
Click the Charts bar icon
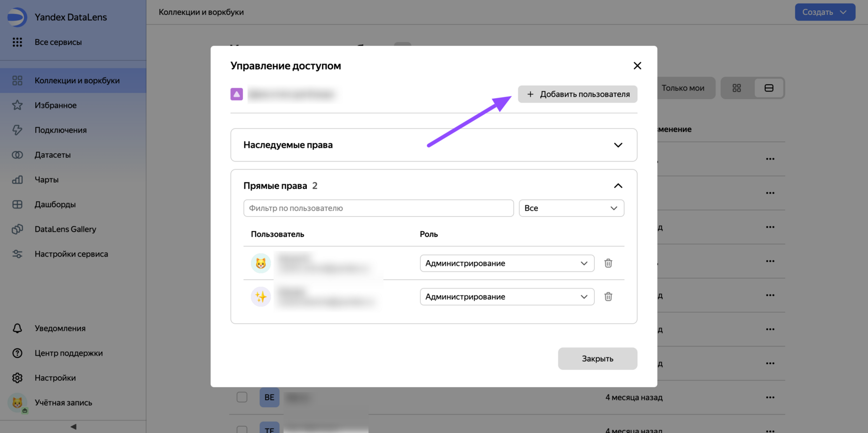click(x=17, y=180)
